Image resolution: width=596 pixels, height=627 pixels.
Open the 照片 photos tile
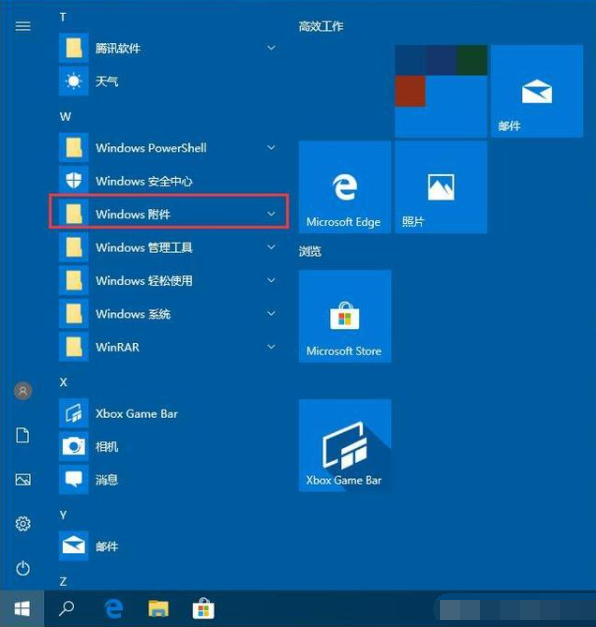[x=441, y=187]
